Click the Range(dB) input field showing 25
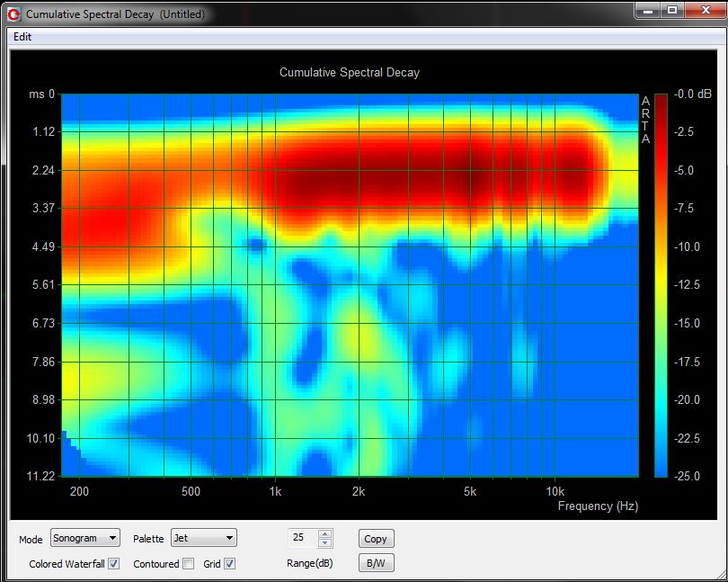Screen dimensions: 728x582 pos(303,538)
